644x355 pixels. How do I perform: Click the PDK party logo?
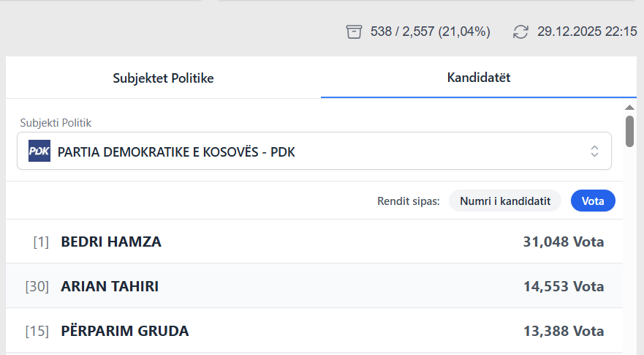coord(39,152)
